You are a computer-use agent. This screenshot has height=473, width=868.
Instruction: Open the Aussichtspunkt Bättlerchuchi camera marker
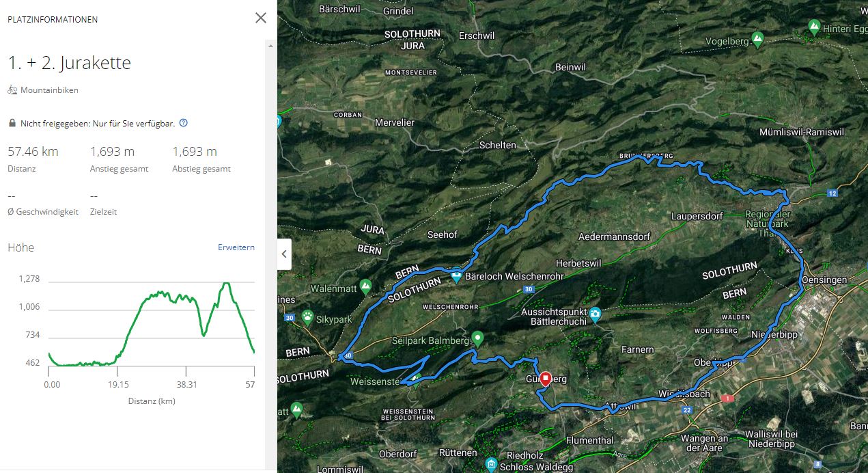pyautogui.click(x=596, y=314)
